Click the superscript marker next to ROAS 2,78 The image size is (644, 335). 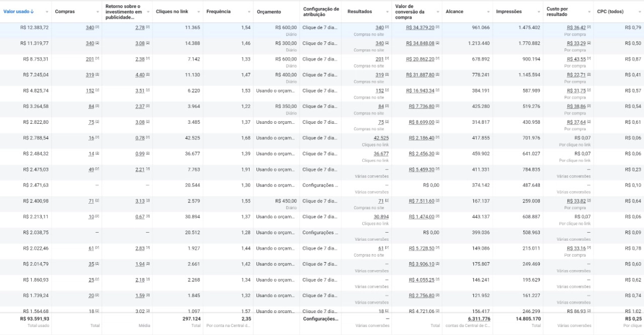point(149,27)
